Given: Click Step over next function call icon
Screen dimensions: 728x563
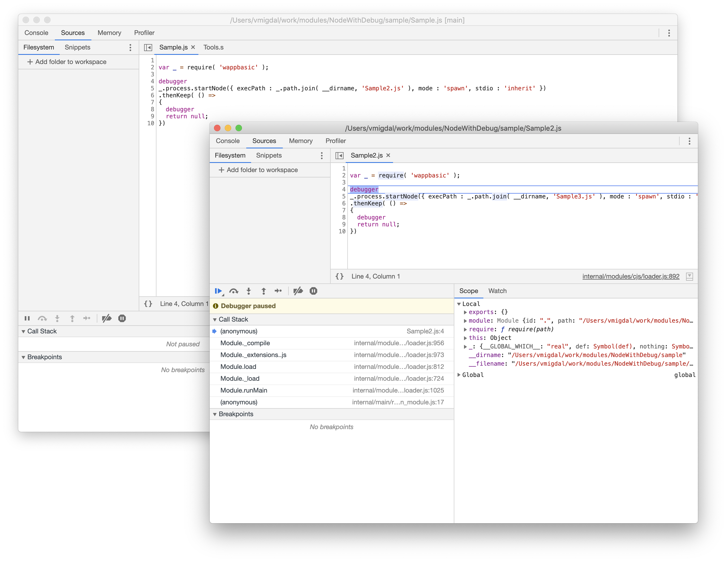Looking at the screenshot, I should pos(234,291).
